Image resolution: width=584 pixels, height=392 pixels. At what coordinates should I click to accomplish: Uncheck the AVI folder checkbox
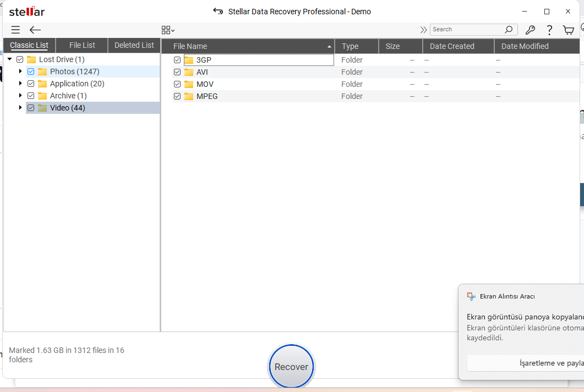pos(177,72)
